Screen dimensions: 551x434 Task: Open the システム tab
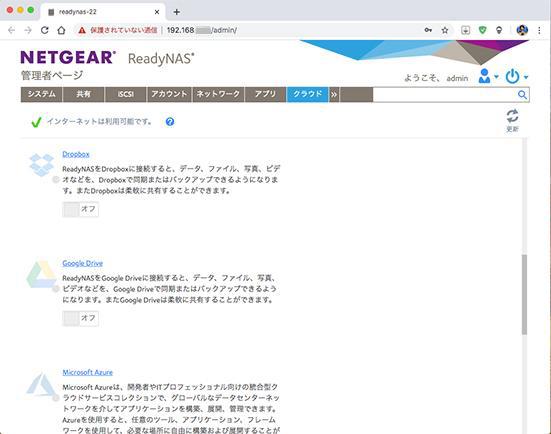pyautogui.click(x=41, y=94)
